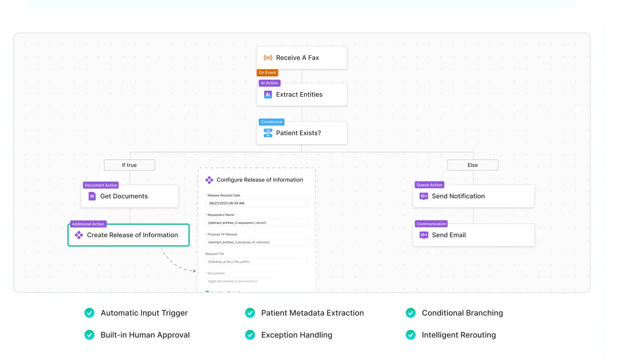This screenshot has width=626, height=364.
Task: Click the Send Notification queue icon
Action: [424, 196]
